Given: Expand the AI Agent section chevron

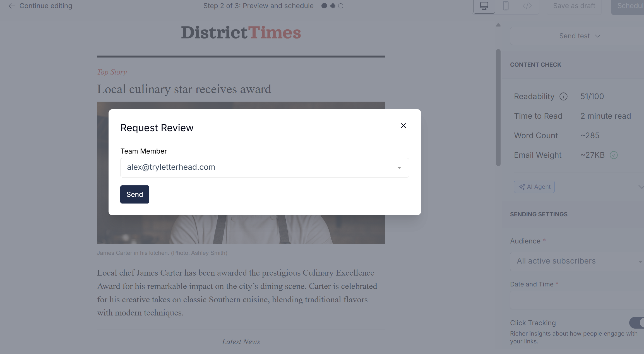Looking at the screenshot, I should point(641,187).
